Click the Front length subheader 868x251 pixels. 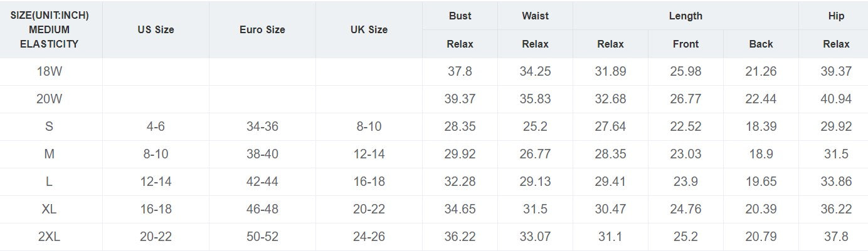point(685,44)
